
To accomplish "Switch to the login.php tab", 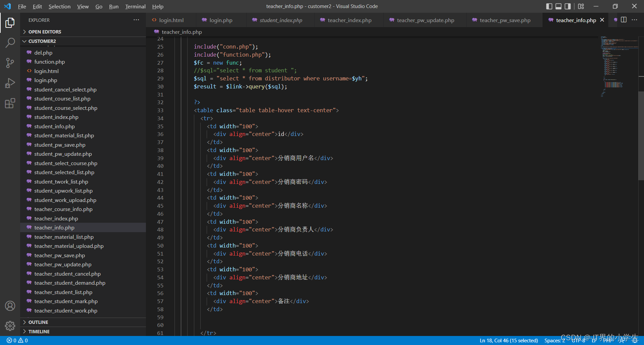I will pos(221,20).
